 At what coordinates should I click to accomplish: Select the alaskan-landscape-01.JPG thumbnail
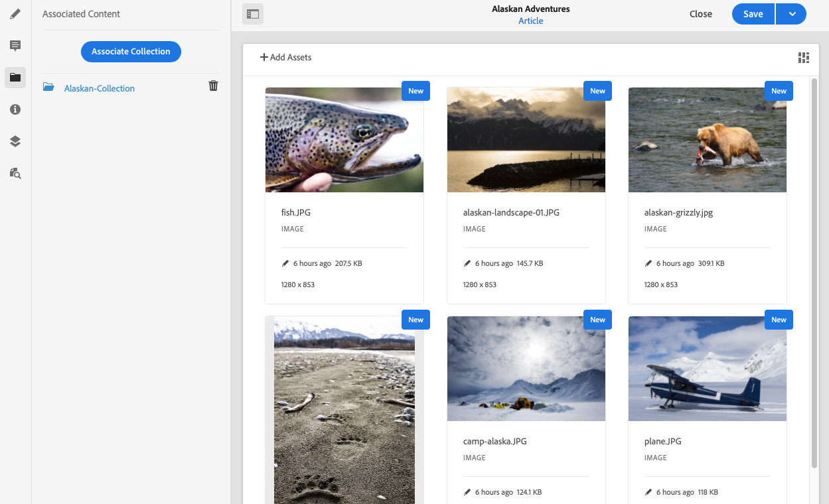click(526, 140)
